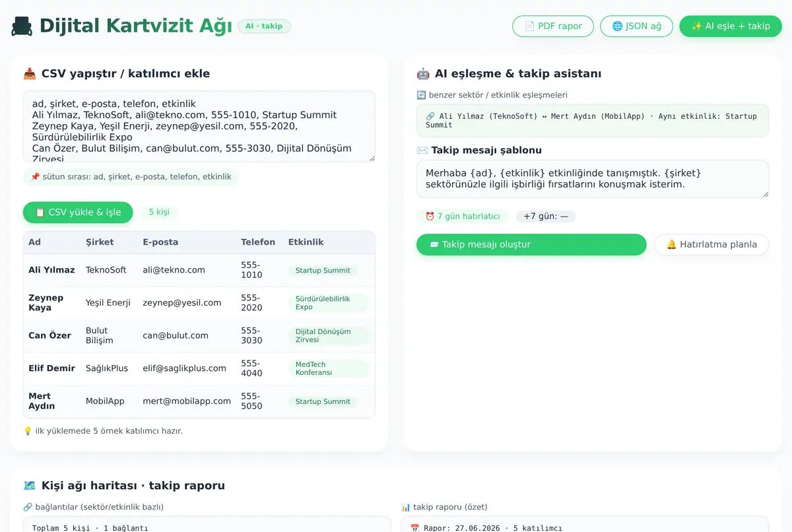Viewport: 792px width, 532px height.
Task: Click the 'bağlantılar (sektör/etkinlik bazlı)' label
Action: click(x=93, y=507)
